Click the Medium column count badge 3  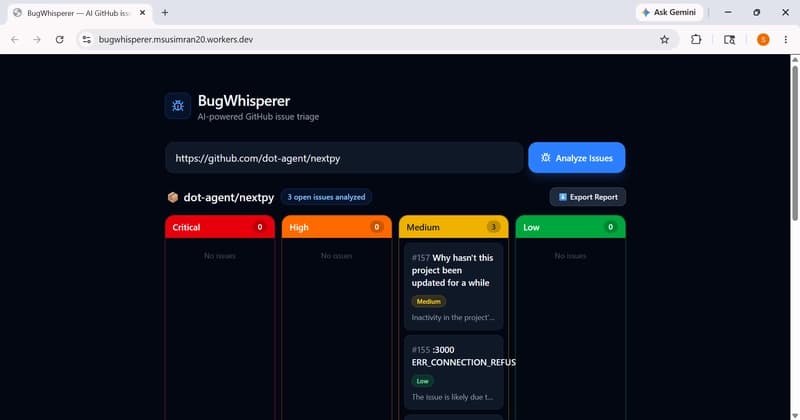pos(493,227)
